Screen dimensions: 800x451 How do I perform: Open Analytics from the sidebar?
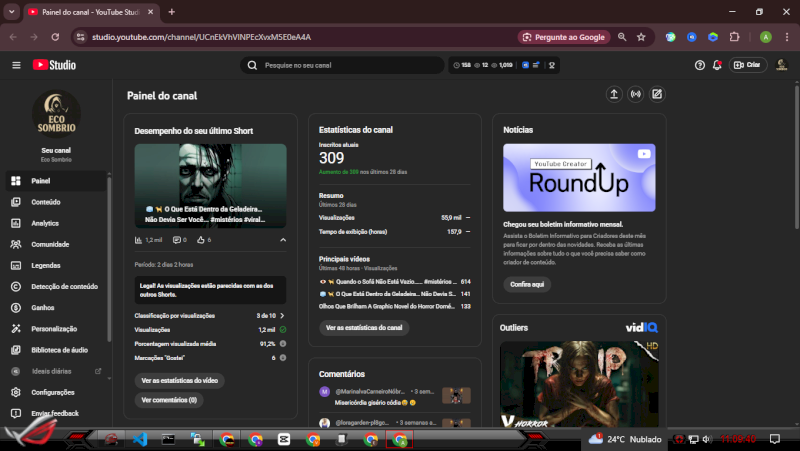45,223
